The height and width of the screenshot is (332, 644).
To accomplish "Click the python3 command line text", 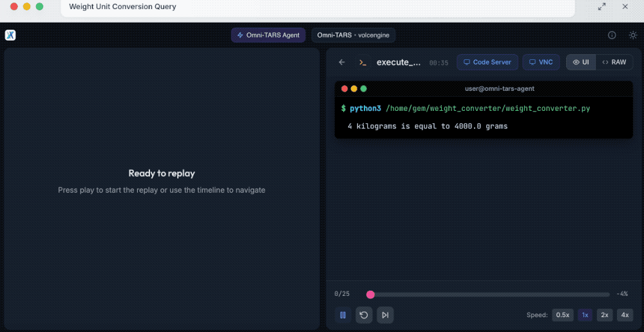I will (x=466, y=108).
